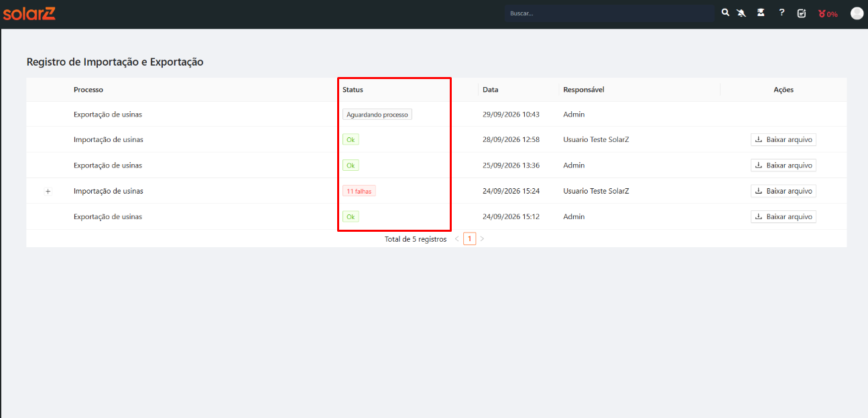Click the date 29/09/2026 10:43
The image size is (868, 418).
511,115
